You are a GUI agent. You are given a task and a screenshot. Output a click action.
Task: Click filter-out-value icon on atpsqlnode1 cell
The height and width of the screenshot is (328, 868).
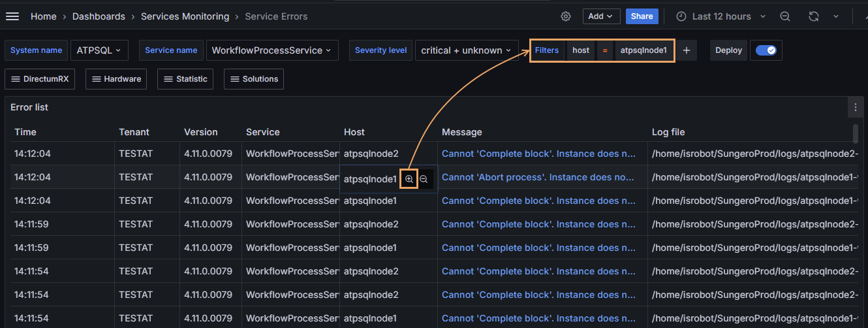pyautogui.click(x=424, y=178)
